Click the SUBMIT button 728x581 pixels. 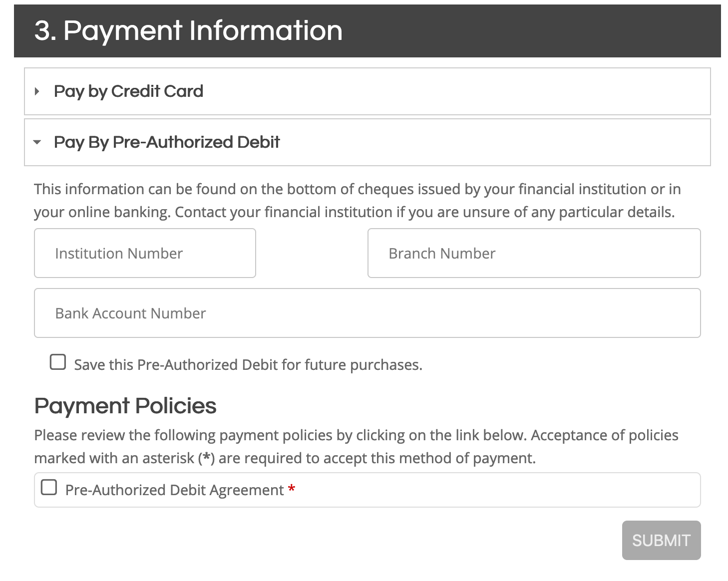click(661, 540)
